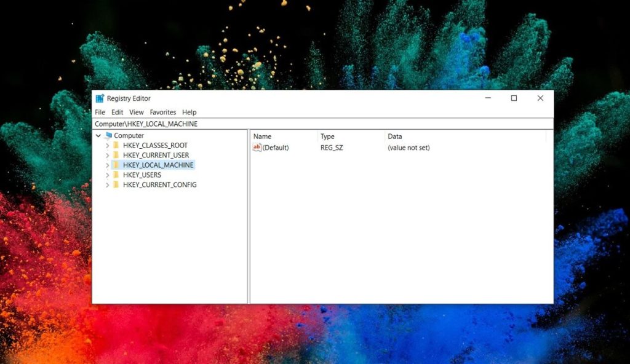The image size is (630, 364).
Task: Select the HKEY_USERS label
Action: coord(142,175)
